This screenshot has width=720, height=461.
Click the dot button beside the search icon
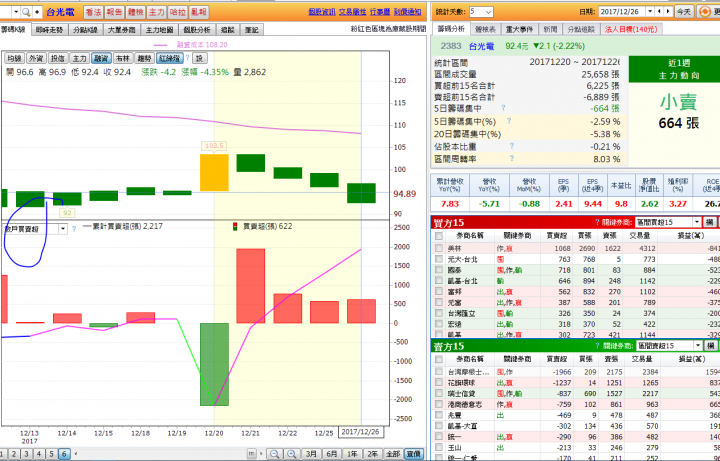(x=37, y=12)
